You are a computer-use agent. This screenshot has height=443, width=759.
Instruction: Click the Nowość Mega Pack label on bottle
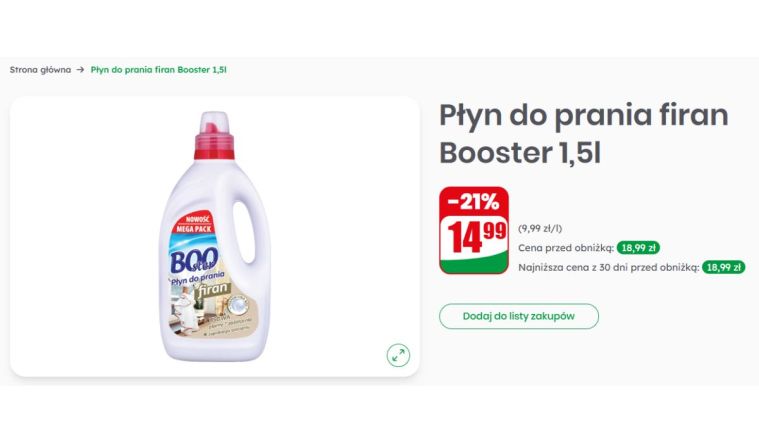click(x=193, y=224)
